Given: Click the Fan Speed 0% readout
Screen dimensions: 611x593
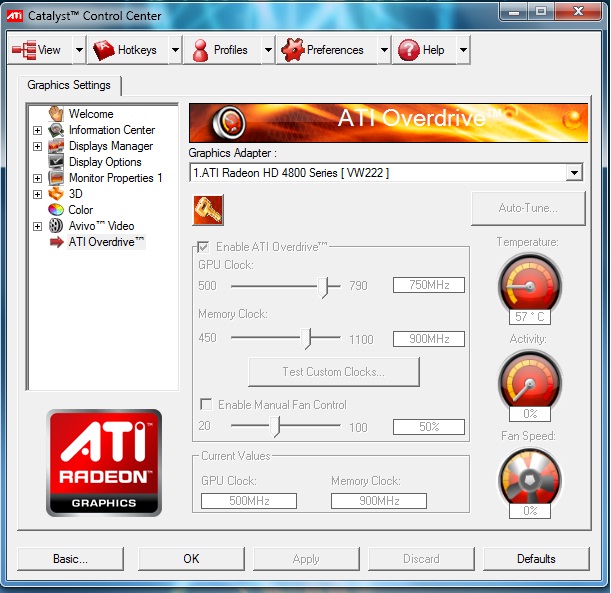Looking at the screenshot, I should coord(530,511).
